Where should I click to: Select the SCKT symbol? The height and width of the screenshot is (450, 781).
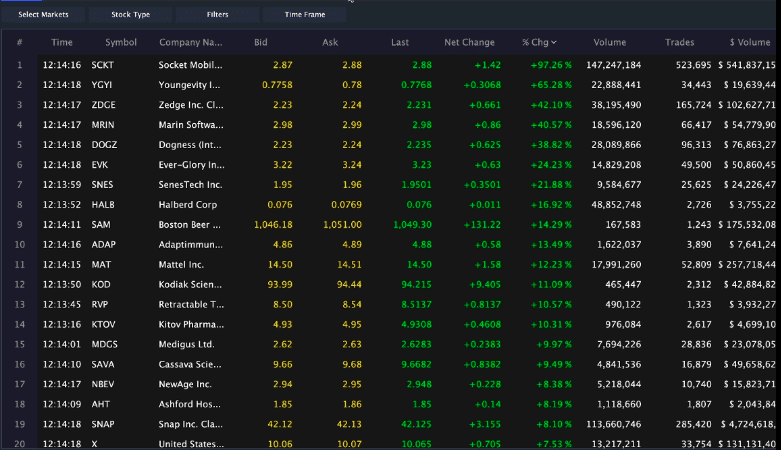tap(103, 65)
